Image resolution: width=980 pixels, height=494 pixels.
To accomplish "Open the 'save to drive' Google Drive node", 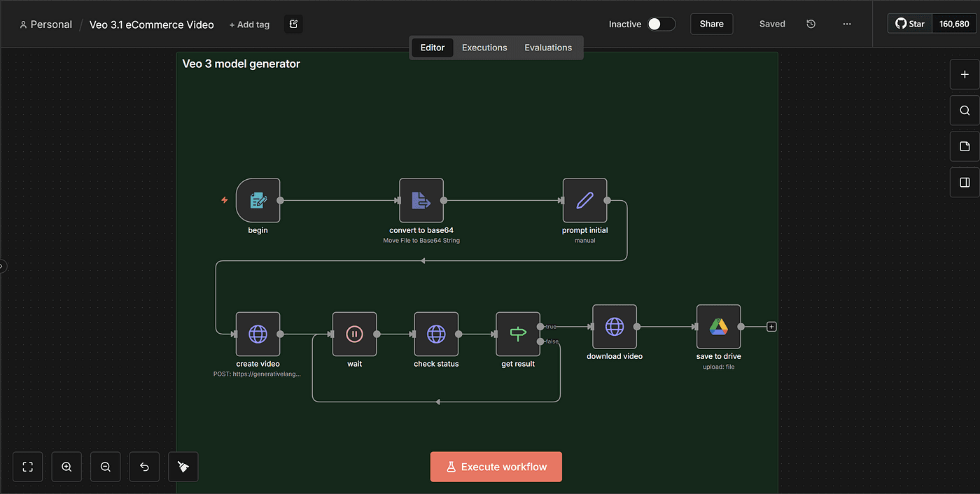I will coord(718,327).
